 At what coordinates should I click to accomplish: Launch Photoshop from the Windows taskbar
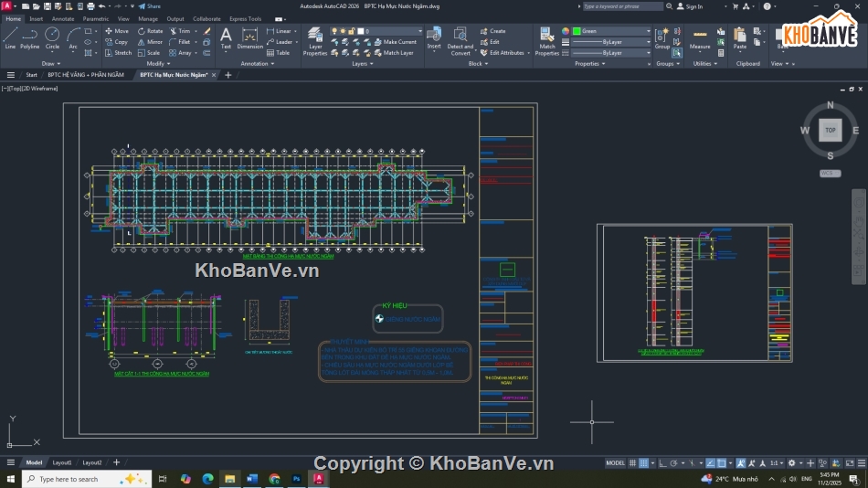(x=297, y=479)
